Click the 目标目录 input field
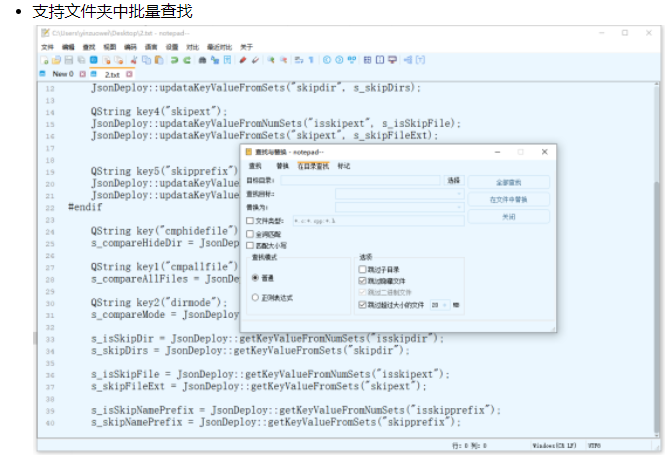Image resolution: width=669 pixels, height=456 pixels. tap(359, 181)
